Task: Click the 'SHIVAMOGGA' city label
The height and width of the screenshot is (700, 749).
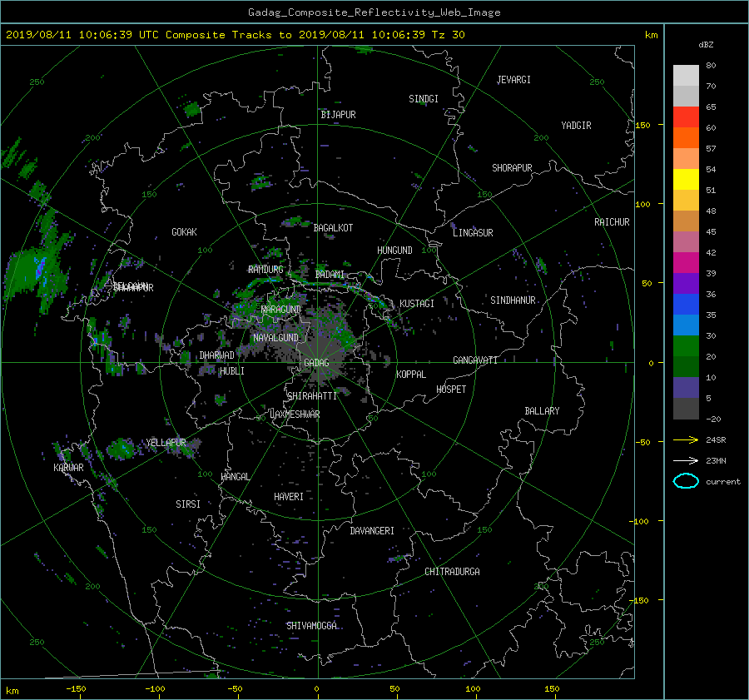Action: (x=311, y=625)
